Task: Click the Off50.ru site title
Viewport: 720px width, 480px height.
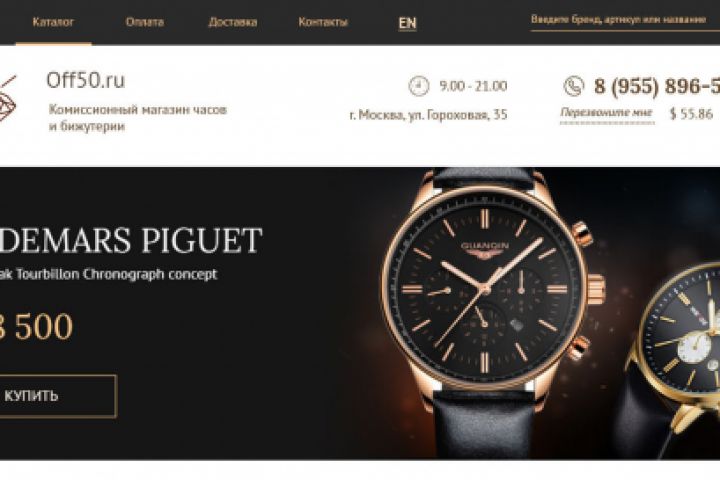Action: [85, 80]
